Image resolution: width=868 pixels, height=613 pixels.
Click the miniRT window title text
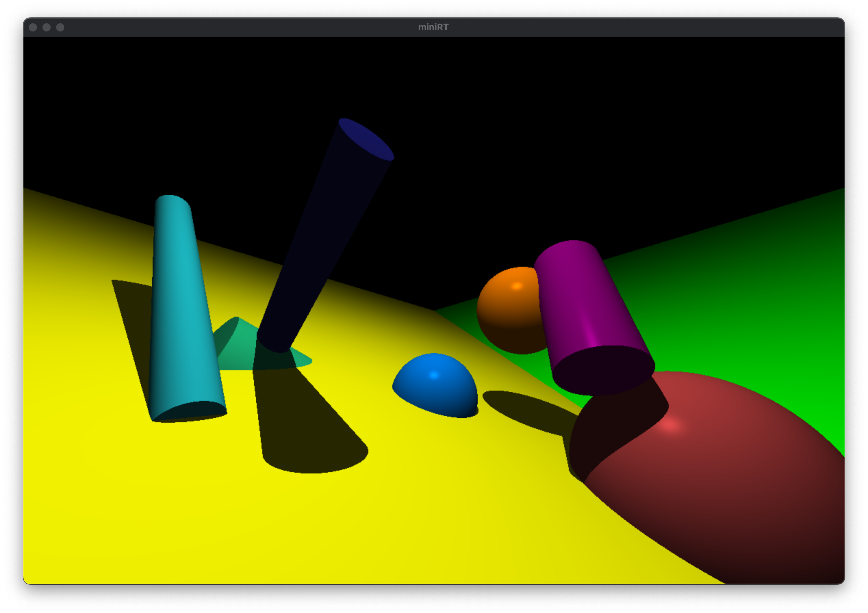pos(433,27)
